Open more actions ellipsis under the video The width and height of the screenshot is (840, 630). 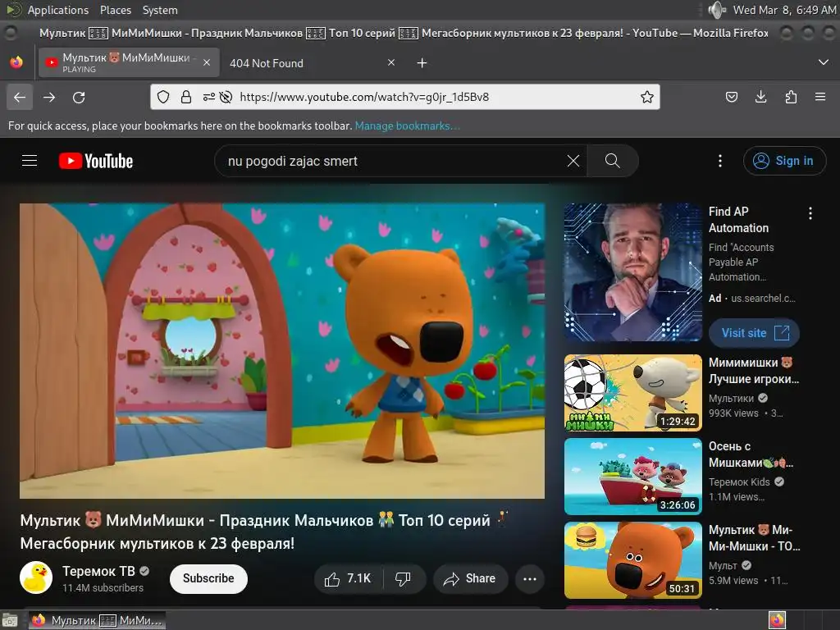pos(530,578)
